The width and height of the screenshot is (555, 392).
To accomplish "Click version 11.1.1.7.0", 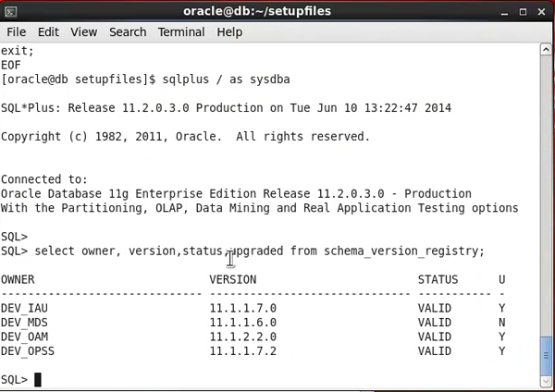I will (x=242, y=308).
